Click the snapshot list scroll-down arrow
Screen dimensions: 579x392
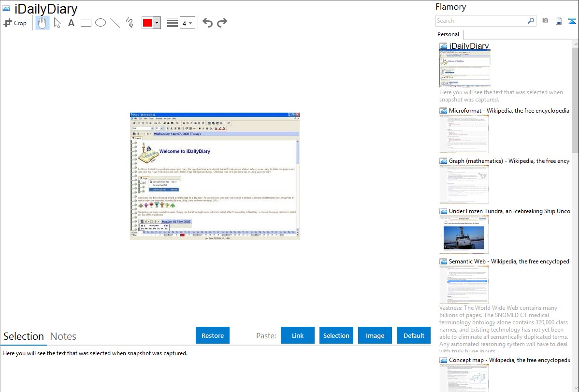click(575, 388)
